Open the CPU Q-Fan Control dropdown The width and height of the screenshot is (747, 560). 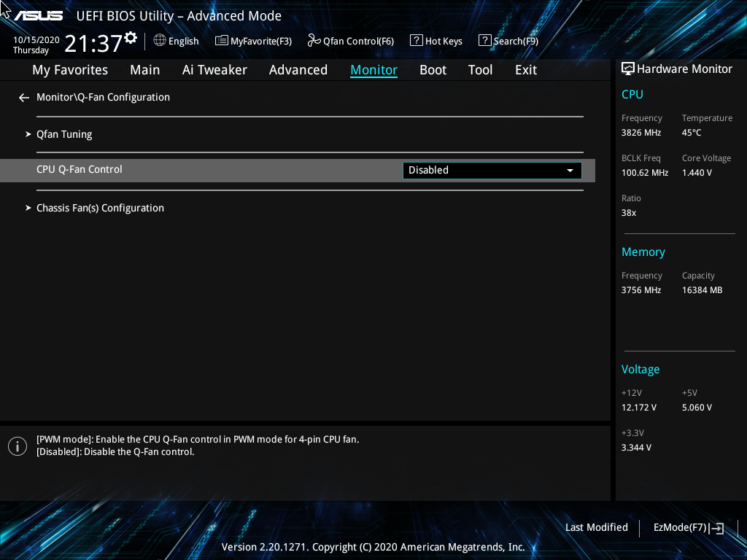pos(492,171)
